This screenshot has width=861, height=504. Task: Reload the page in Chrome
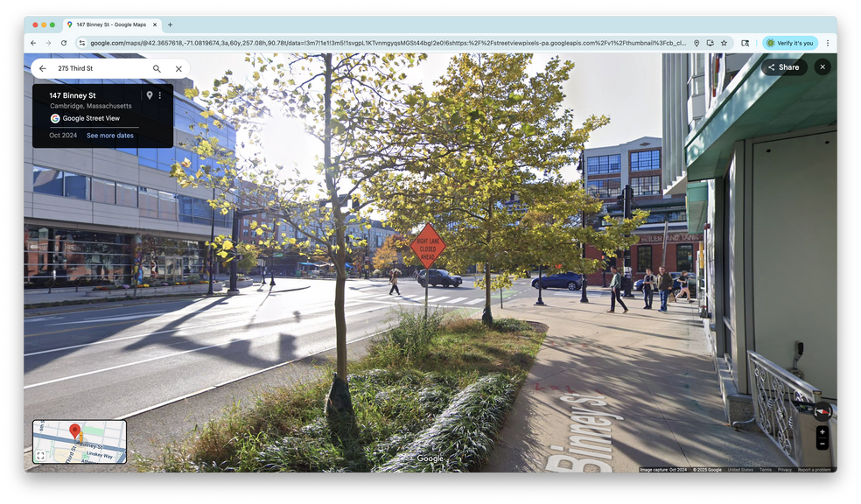click(64, 43)
